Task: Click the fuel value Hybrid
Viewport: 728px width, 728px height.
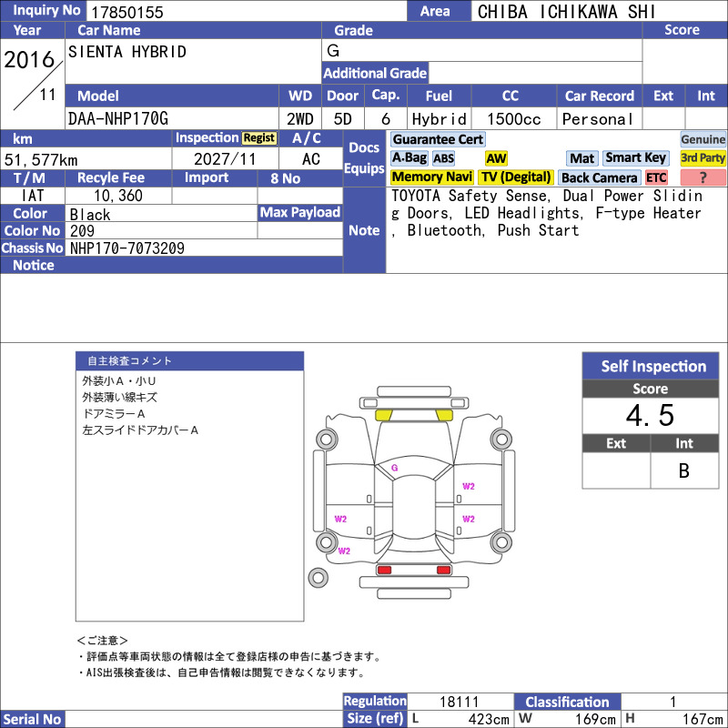Action: (x=440, y=119)
